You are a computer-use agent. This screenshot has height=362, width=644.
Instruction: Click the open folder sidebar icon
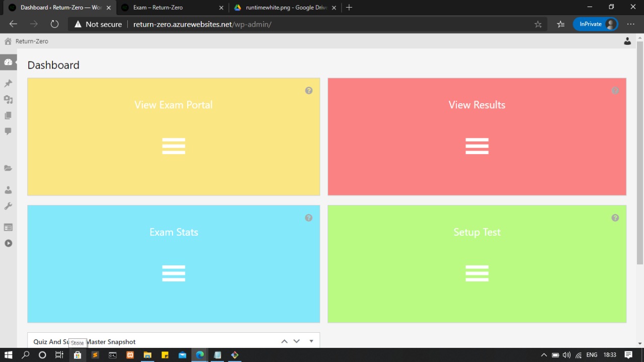pyautogui.click(x=8, y=168)
